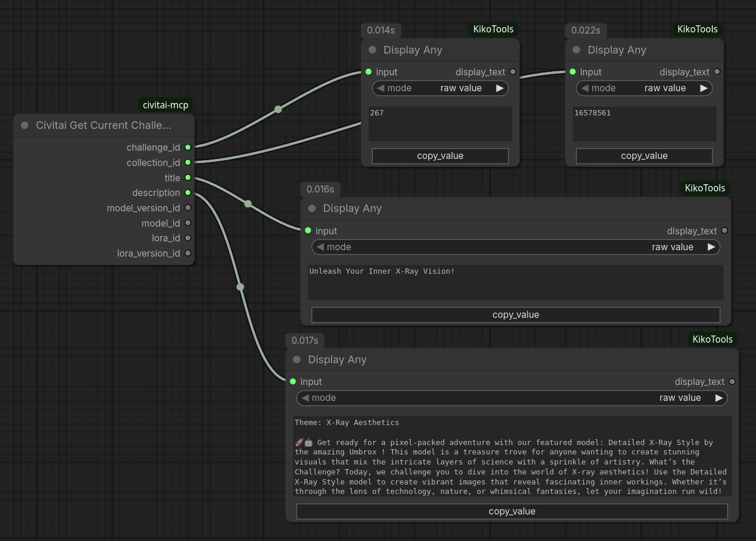Click KikoTools badge on the 16578561 node

(698, 29)
